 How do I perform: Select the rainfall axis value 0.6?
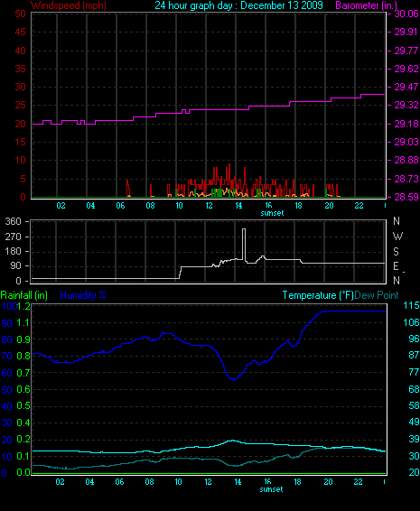pyautogui.click(x=23, y=390)
